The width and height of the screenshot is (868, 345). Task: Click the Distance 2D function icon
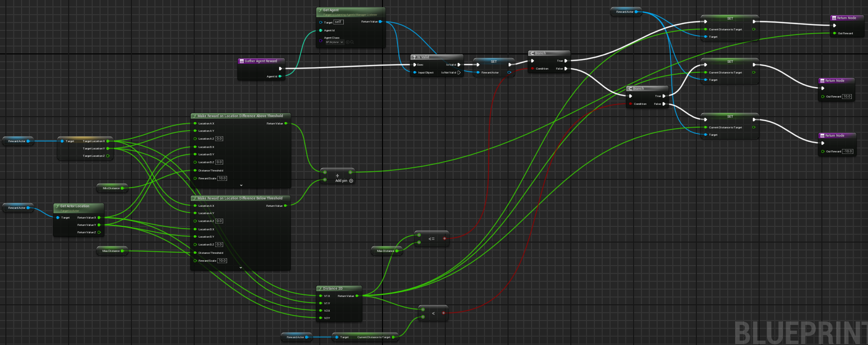[320, 289]
